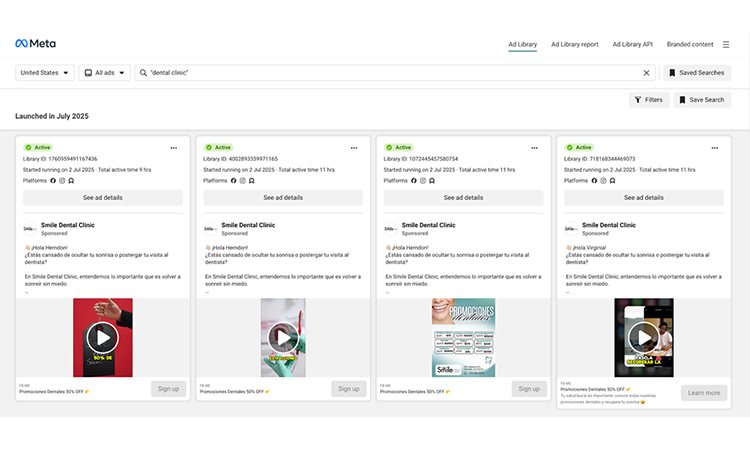This screenshot has height=450, width=750.
Task: Click the funnel icon on Filters
Action: (x=638, y=100)
